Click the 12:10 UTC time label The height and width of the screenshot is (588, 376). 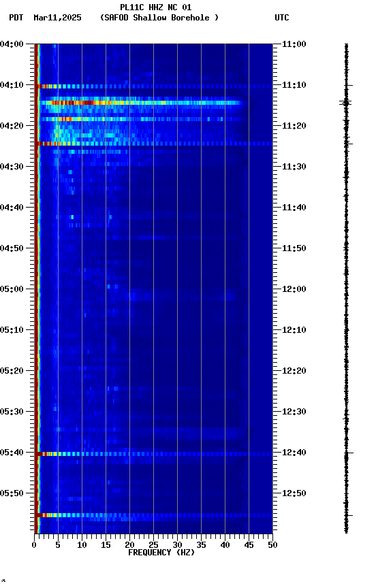tap(294, 330)
